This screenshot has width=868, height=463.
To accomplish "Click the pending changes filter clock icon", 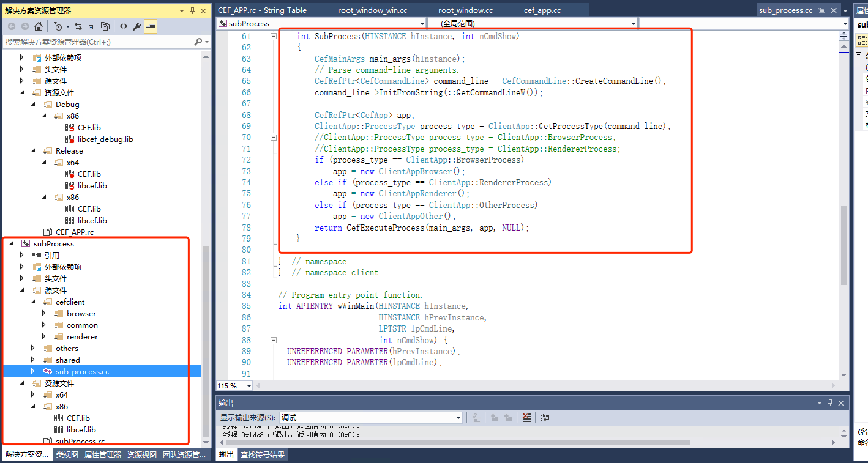I will [59, 26].
